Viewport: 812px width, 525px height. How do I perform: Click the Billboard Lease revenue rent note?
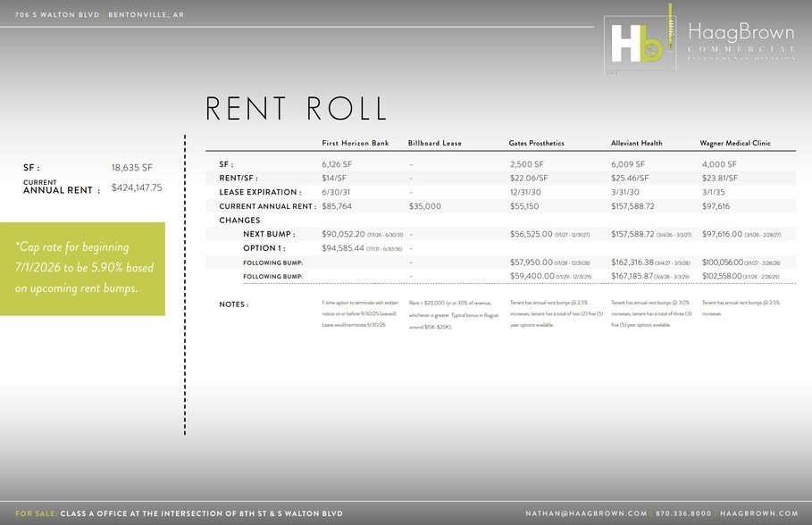point(454,315)
